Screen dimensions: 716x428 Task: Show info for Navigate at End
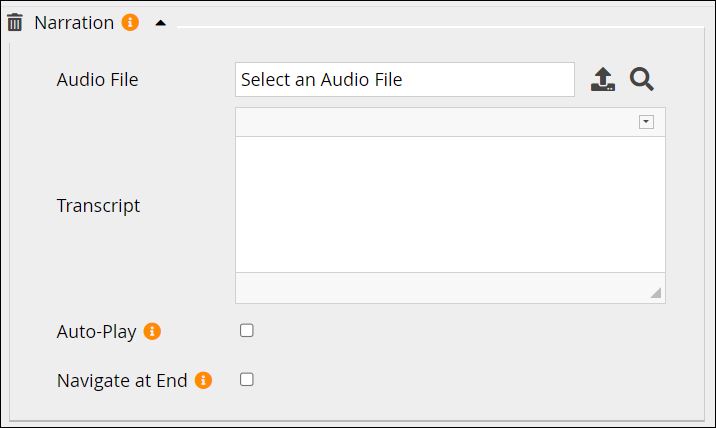tap(203, 380)
